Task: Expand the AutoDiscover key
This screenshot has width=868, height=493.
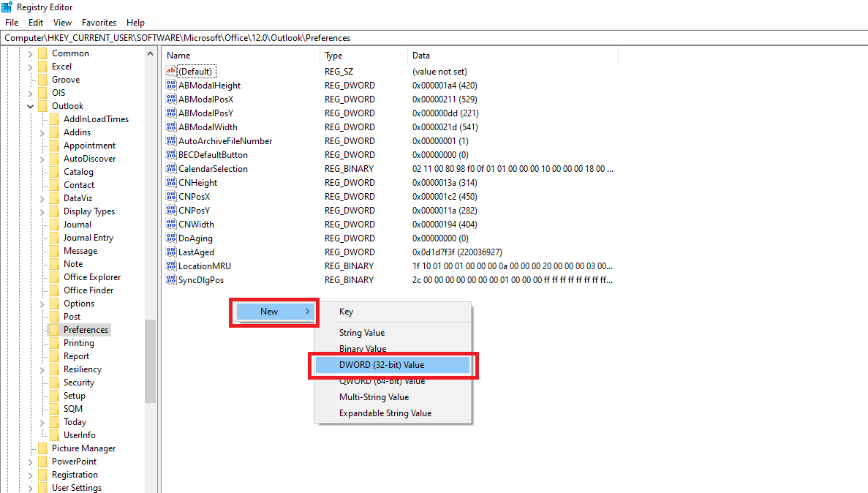Action: click(x=42, y=158)
